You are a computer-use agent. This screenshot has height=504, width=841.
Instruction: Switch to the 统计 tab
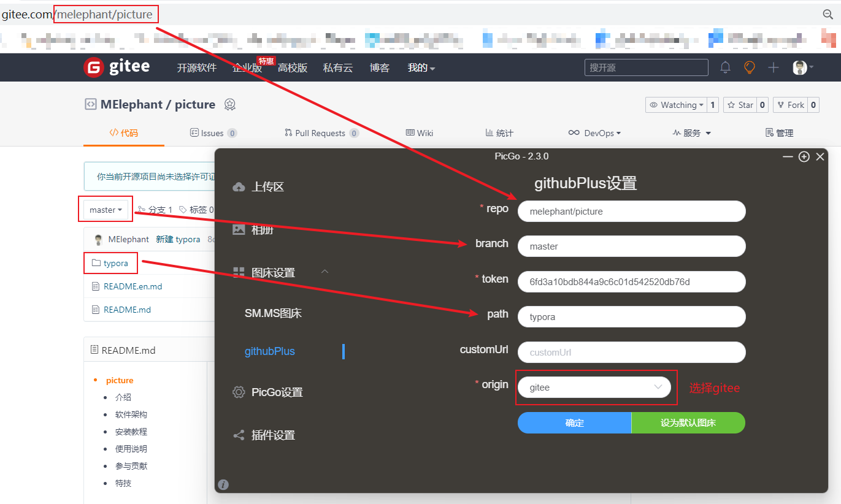[x=499, y=132]
